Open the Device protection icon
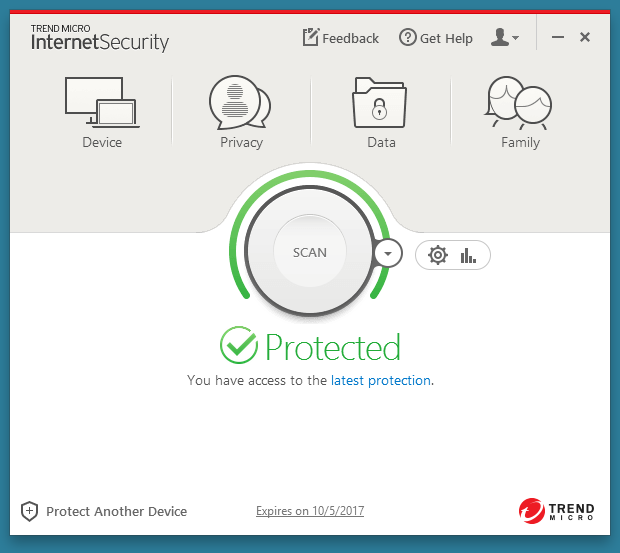Screen dimensions: 620x553 click(x=101, y=101)
